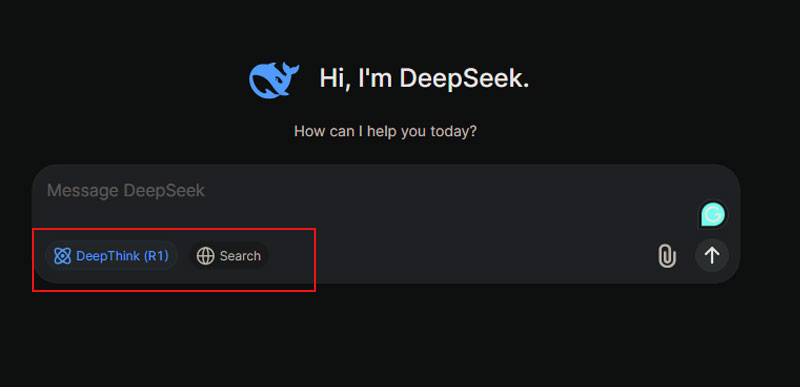
Task: Click the "Search" text label
Action: coord(240,256)
